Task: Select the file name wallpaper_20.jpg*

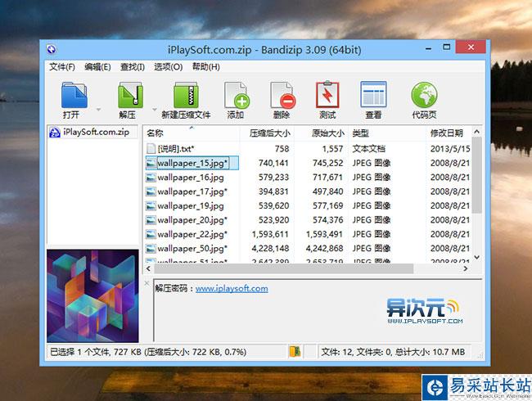Action: (x=192, y=220)
